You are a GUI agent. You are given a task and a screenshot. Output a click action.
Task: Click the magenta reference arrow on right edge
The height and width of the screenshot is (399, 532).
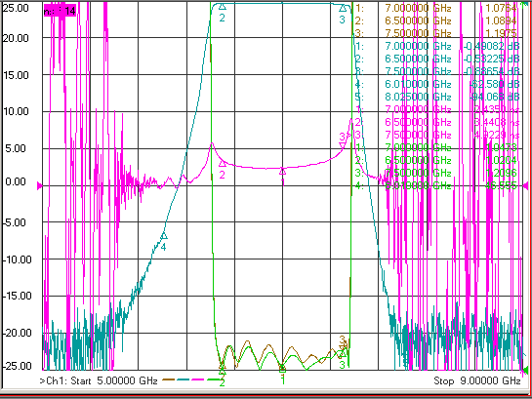coord(525,185)
